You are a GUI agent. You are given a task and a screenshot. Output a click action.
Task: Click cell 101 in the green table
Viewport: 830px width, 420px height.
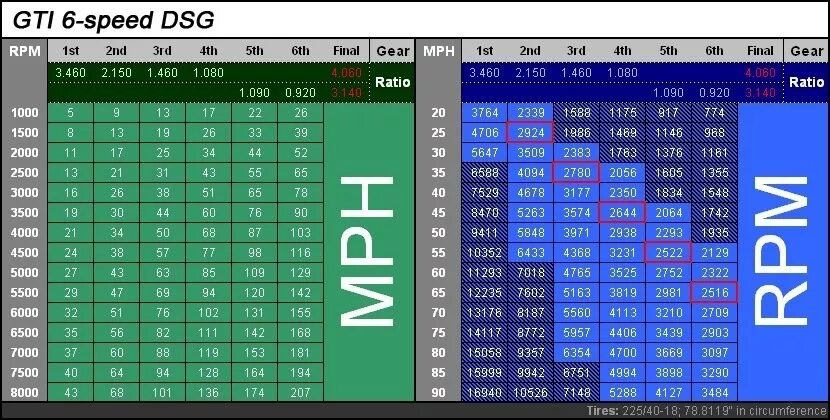pyautogui.click(x=163, y=393)
